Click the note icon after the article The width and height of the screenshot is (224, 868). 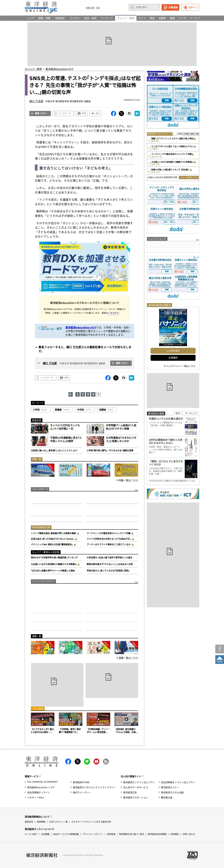124,378
